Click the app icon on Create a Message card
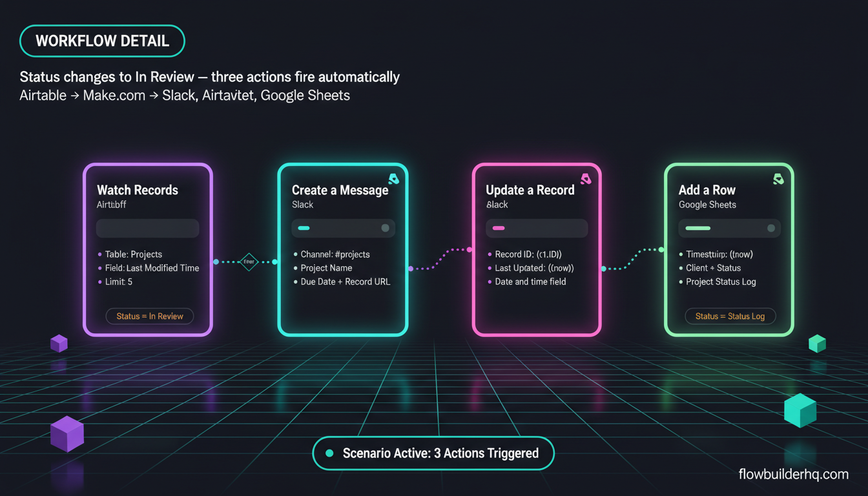The height and width of the screenshot is (496, 868). tap(393, 179)
